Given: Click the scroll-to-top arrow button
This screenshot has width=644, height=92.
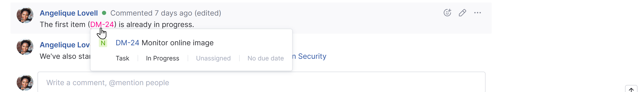Looking at the screenshot, I should coord(631,90).
